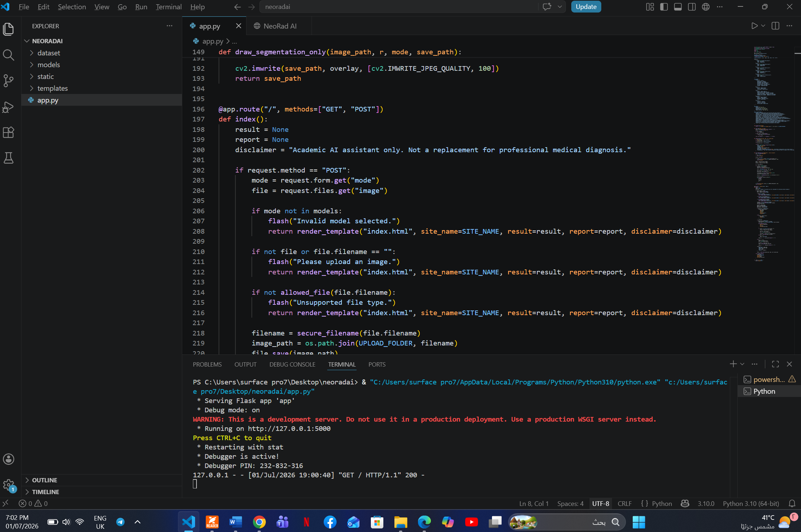Screen dimensions: 801x532
Task: Toggle the primary side bar
Action: [x=664, y=7]
